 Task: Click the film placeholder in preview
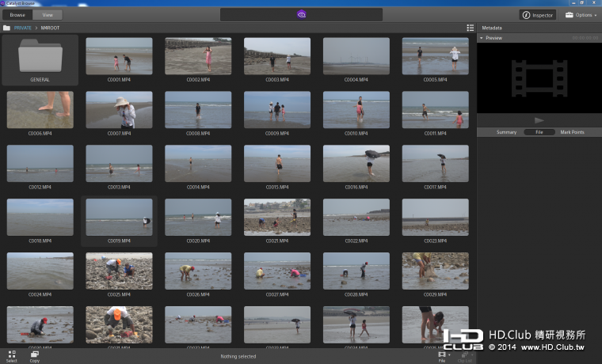[539, 78]
